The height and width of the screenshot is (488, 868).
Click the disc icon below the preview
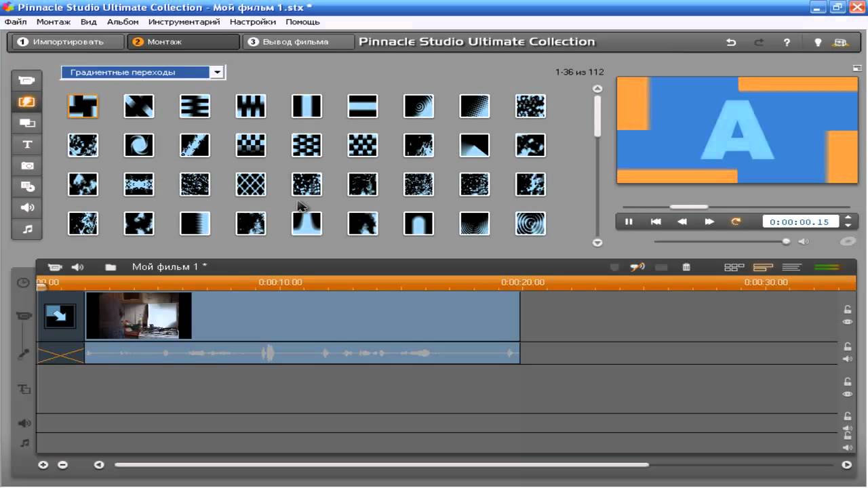(848, 241)
